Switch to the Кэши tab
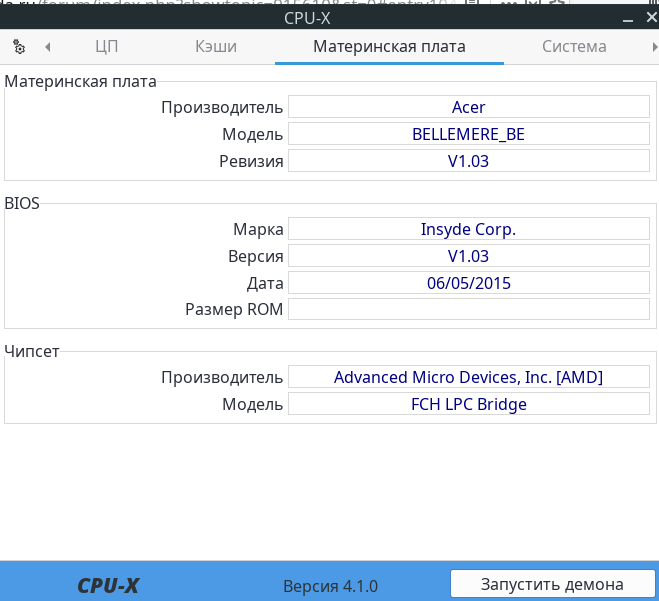Viewport: 659px width, 601px height. pos(216,47)
